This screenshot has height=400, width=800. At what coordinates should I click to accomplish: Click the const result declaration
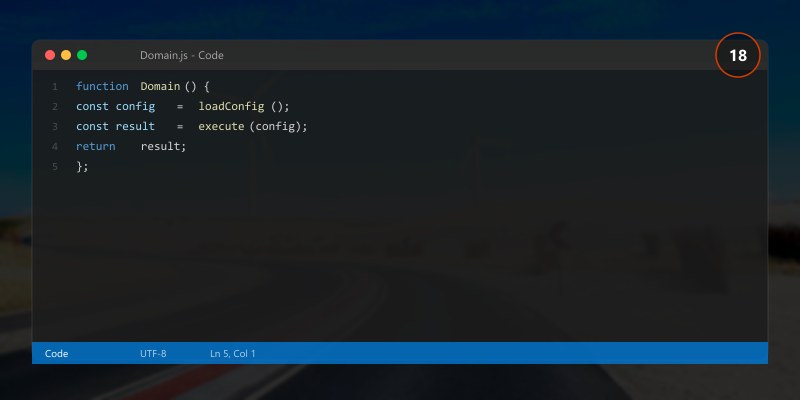click(x=115, y=126)
